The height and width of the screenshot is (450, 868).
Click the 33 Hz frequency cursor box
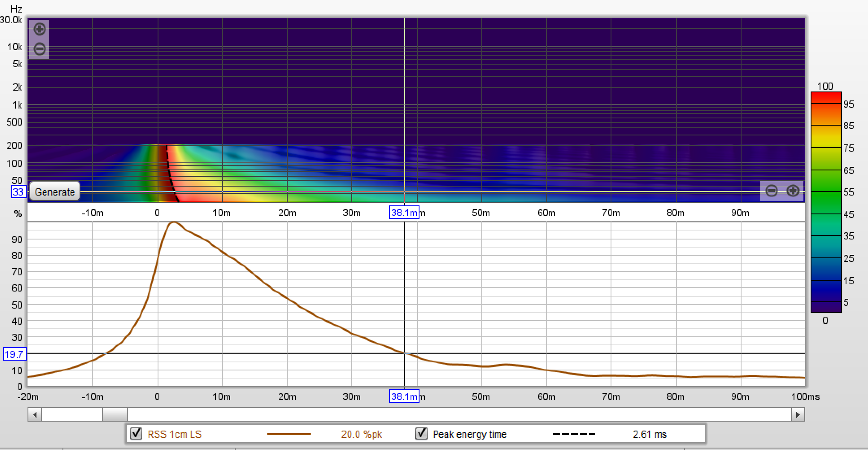coord(18,192)
